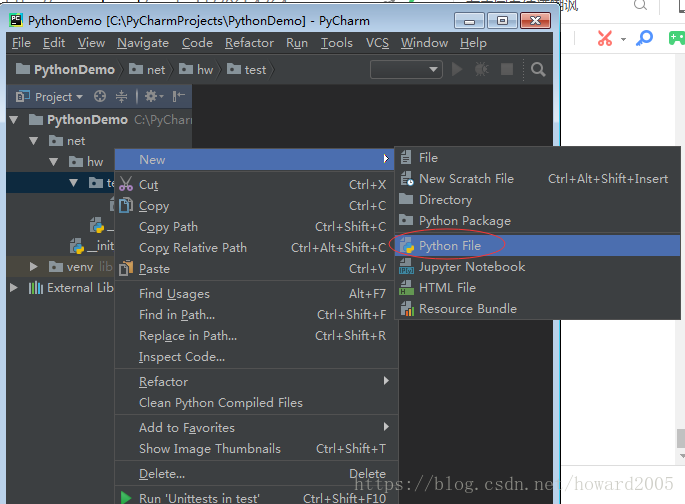685x504 pixels.
Task: Open the File menu
Action: [x=21, y=43]
